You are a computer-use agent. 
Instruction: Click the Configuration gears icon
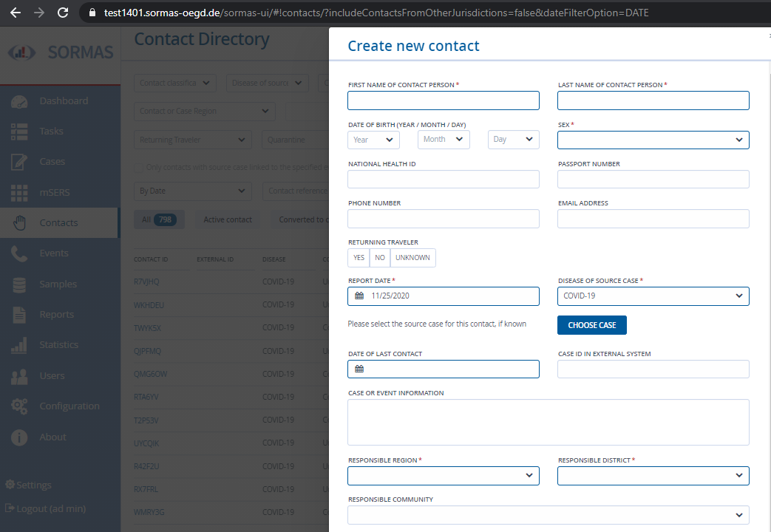[19, 406]
